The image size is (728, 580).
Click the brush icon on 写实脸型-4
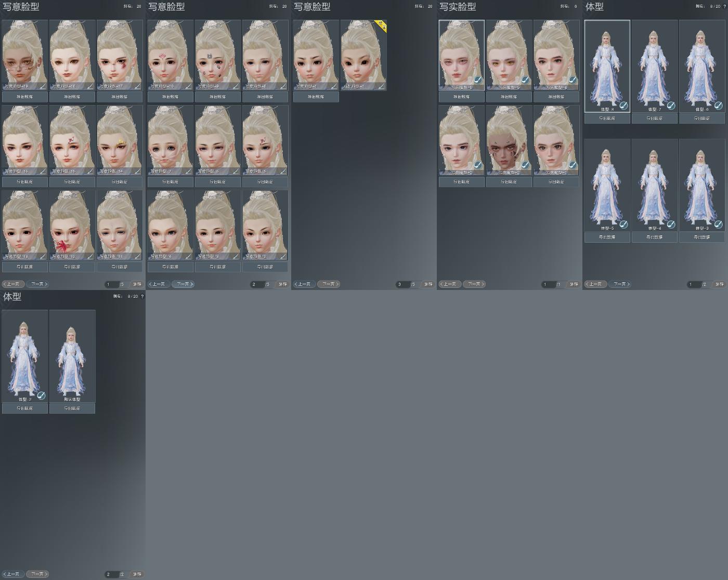coord(573,80)
